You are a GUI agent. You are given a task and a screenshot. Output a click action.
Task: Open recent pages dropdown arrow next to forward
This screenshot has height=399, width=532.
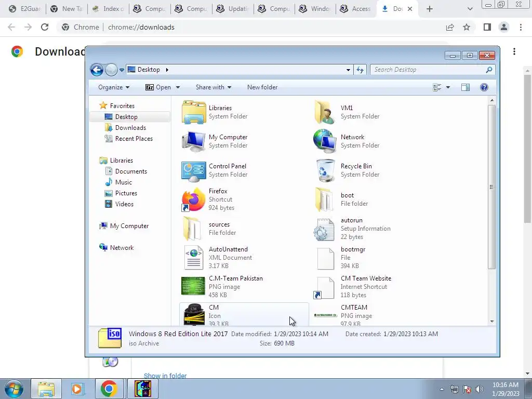coord(122,70)
